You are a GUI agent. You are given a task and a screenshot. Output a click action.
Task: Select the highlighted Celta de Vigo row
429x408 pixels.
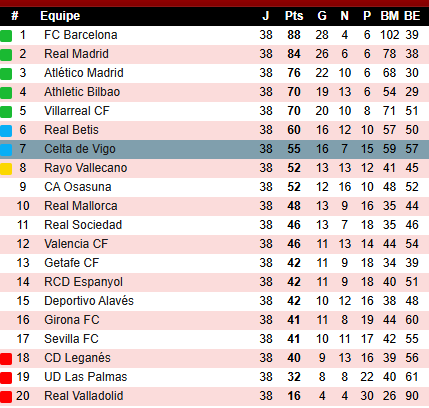214,149
